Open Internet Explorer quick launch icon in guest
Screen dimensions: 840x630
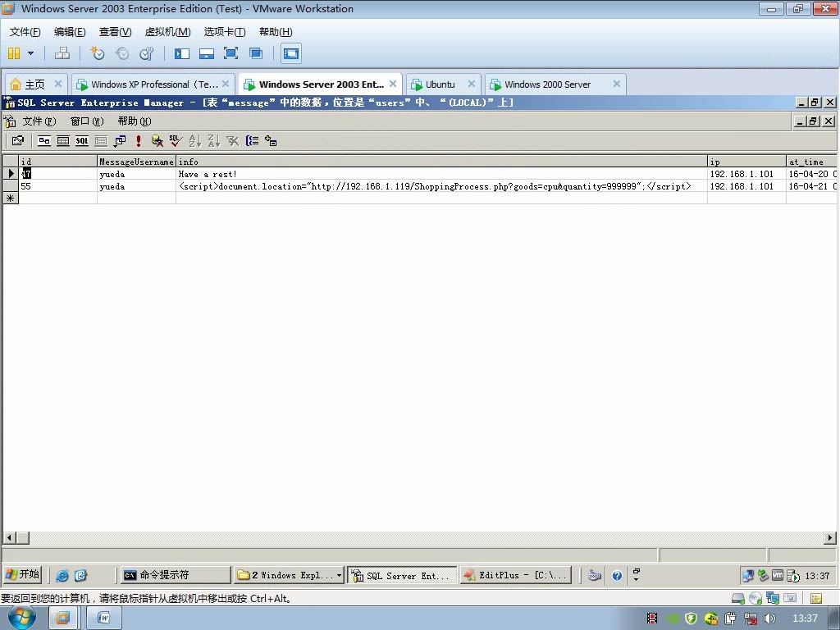[x=62, y=575]
